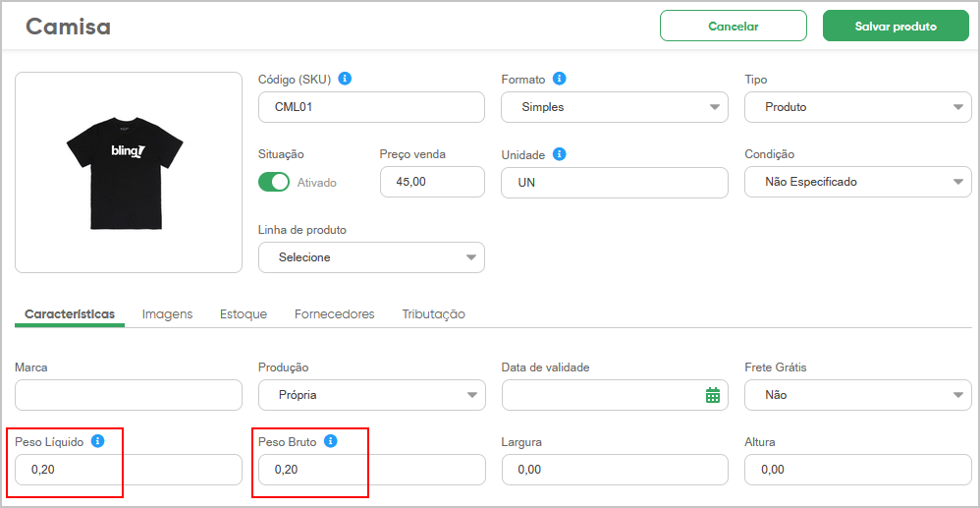Switch to the Tributação tab
Image resolution: width=980 pixels, height=508 pixels.
pos(434,314)
